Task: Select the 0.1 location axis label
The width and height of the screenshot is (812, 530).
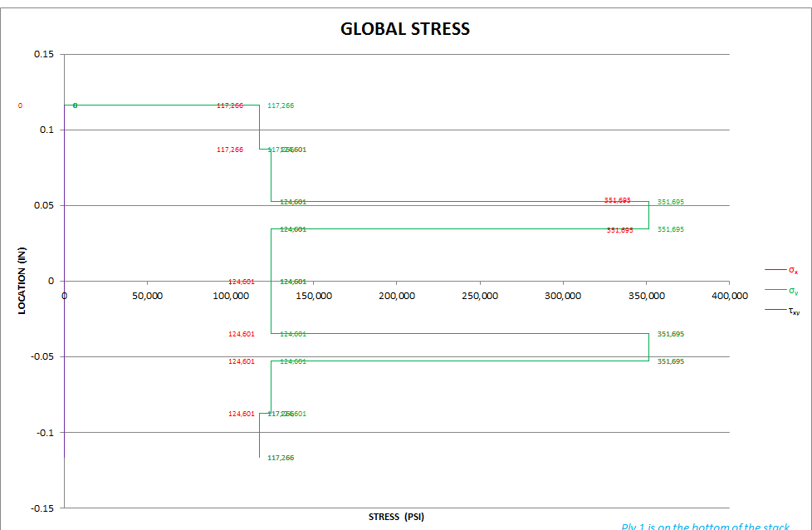Action: pyautogui.click(x=46, y=130)
